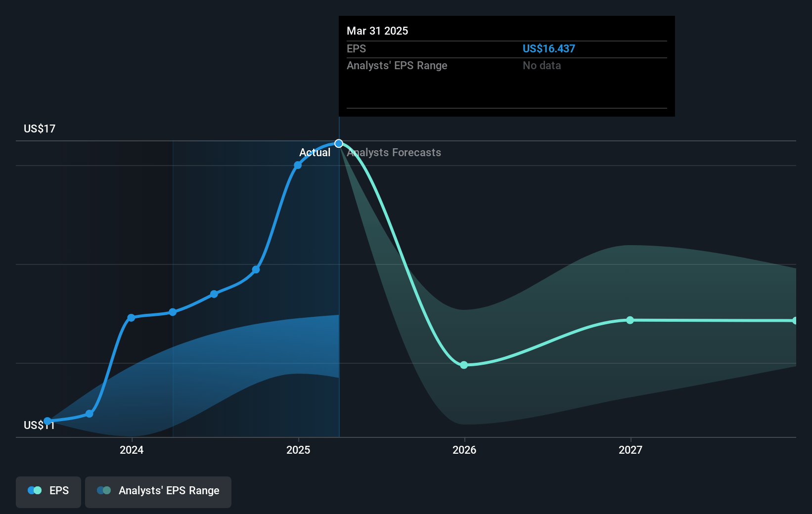Toggle the EPS legend series
812x514 pixels.
(48, 492)
